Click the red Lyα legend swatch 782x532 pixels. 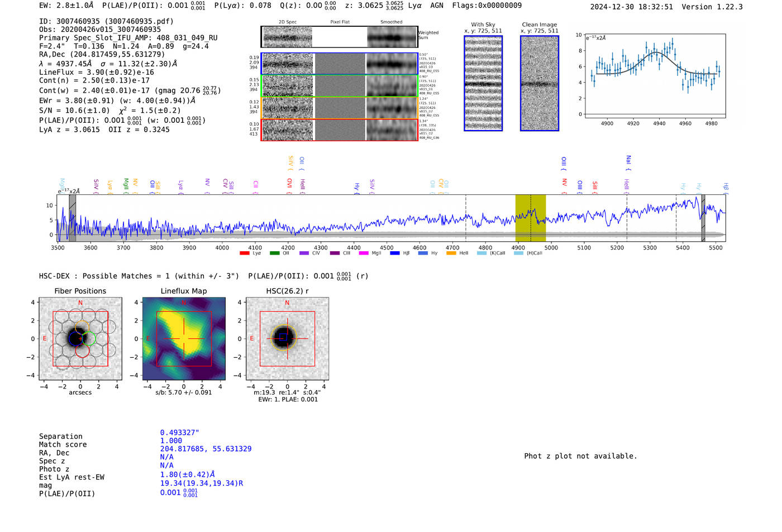pos(244,253)
